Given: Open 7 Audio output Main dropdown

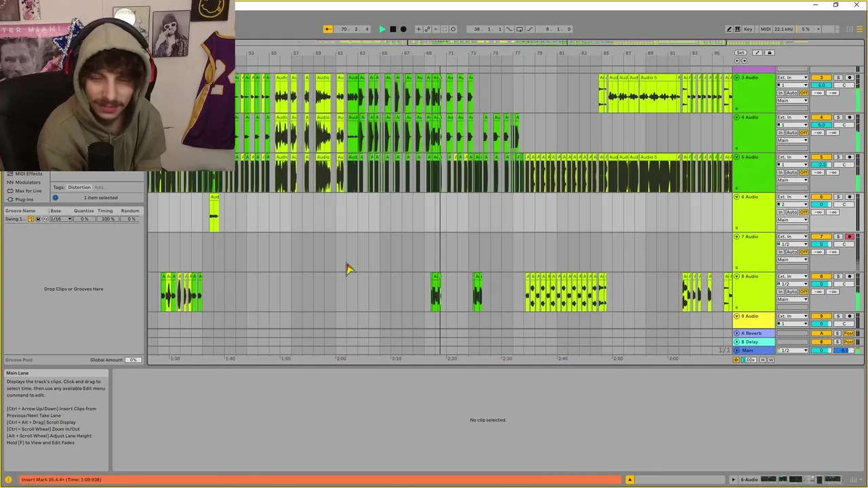Looking at the screenshot, I should [x=792, y=260].
